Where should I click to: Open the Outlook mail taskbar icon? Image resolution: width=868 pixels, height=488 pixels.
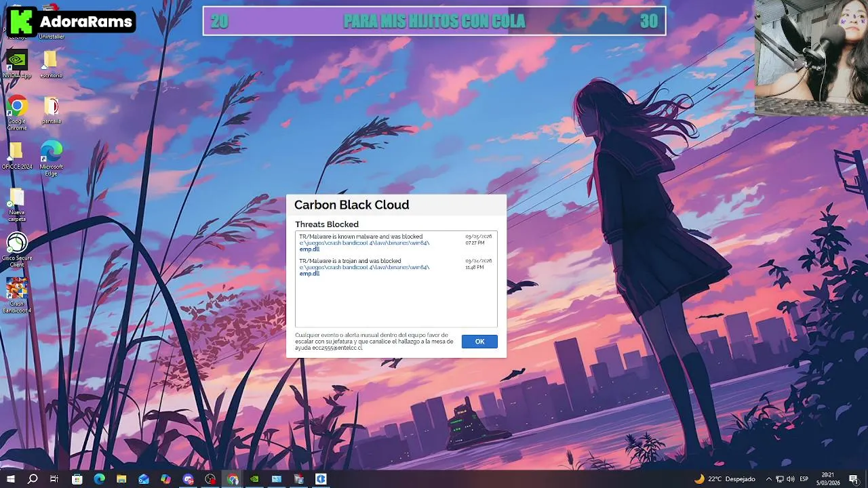[x=144, y=479]
